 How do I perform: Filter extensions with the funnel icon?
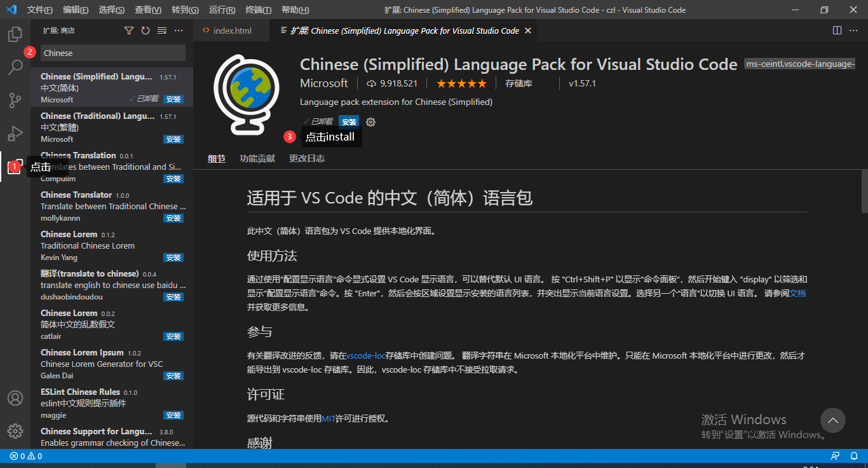(129, 31)
